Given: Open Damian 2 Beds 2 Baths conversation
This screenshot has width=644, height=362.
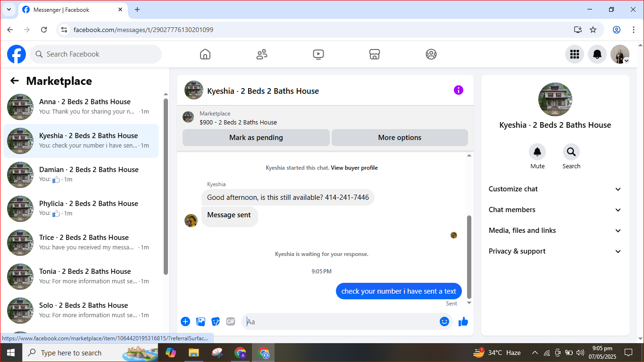Looking at the screenshot, I should coord(81,174).
